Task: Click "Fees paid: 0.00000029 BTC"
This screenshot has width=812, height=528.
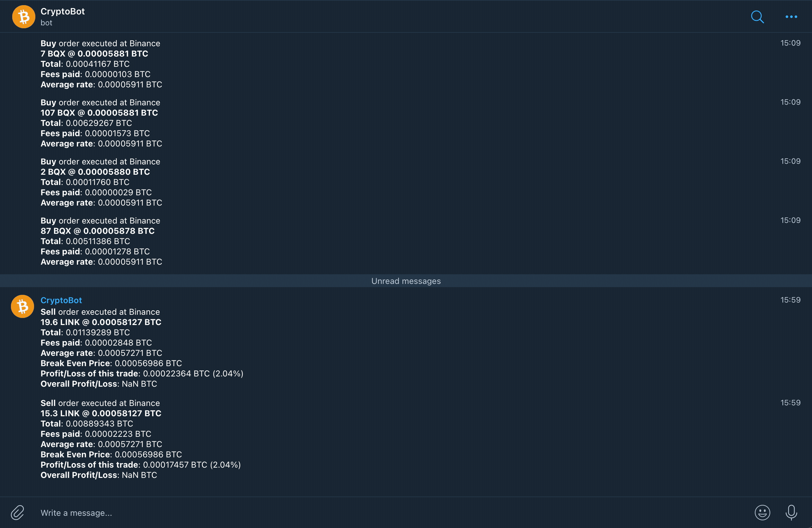Action: [x=96, y=192]
